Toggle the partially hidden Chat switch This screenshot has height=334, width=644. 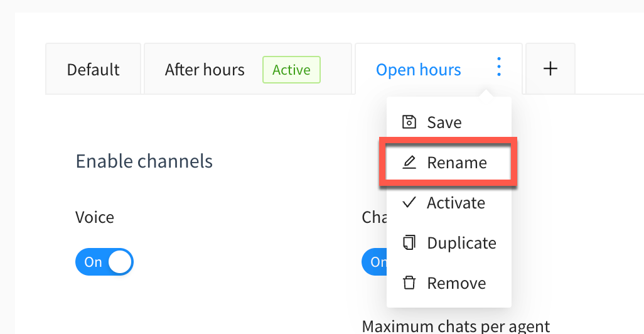point(374,262)
